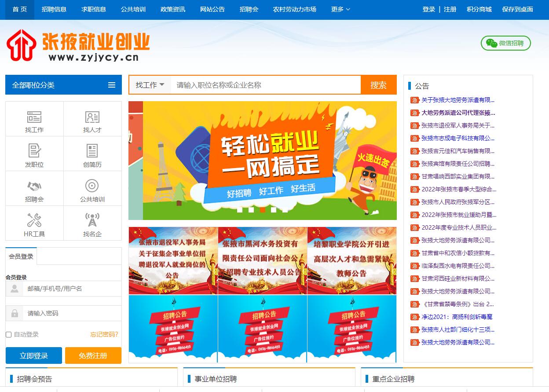Go to the 首页 nav tab

coord(20,9)
